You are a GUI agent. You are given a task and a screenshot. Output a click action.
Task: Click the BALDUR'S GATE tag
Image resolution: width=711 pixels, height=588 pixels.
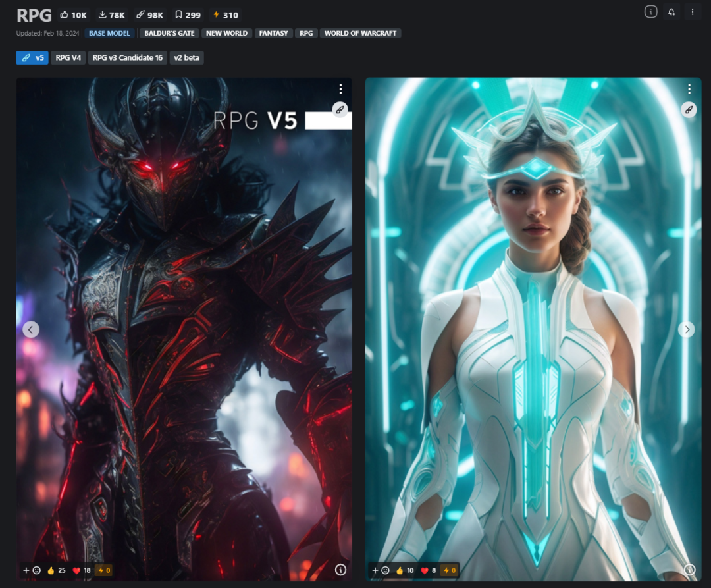coord(169,33)
